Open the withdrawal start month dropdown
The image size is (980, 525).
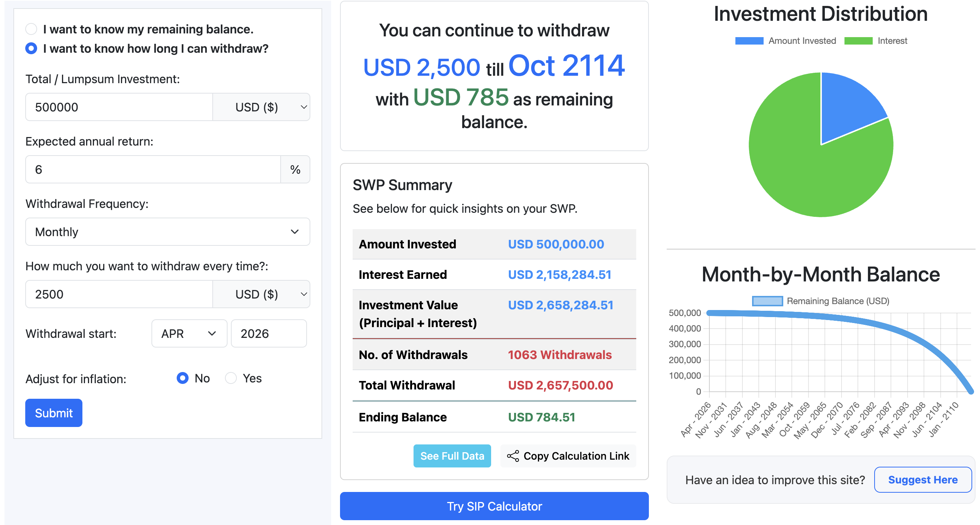pyautogui.click(x=189, y=334)
